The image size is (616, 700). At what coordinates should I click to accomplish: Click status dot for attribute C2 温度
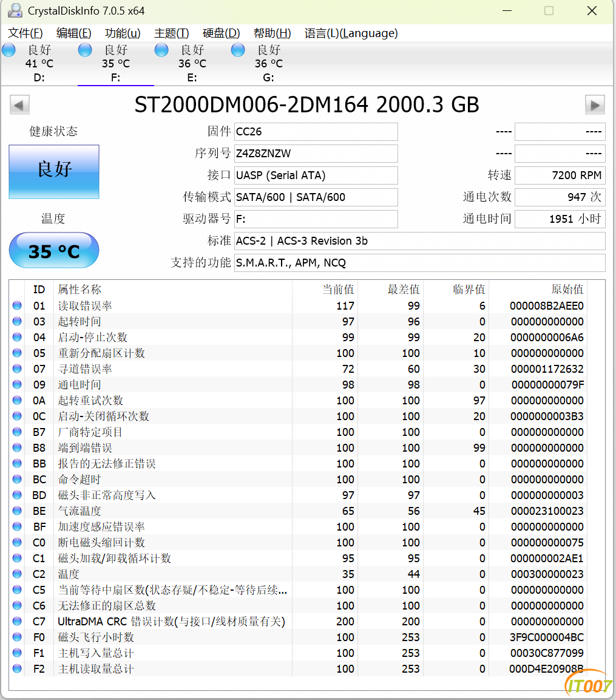click(x=17, y=574)
